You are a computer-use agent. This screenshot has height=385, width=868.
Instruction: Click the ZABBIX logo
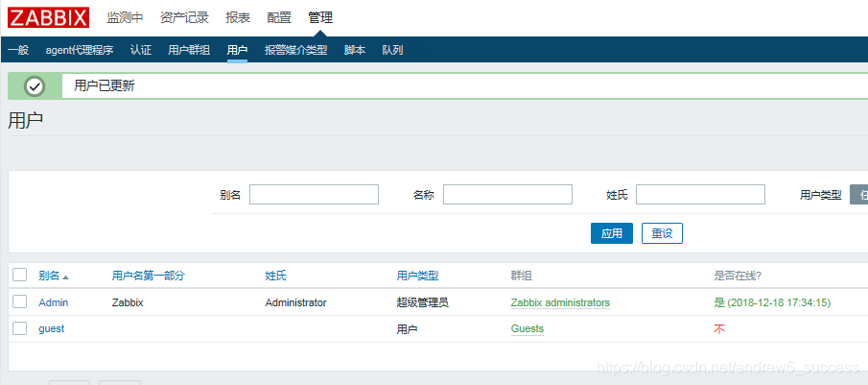48,17
